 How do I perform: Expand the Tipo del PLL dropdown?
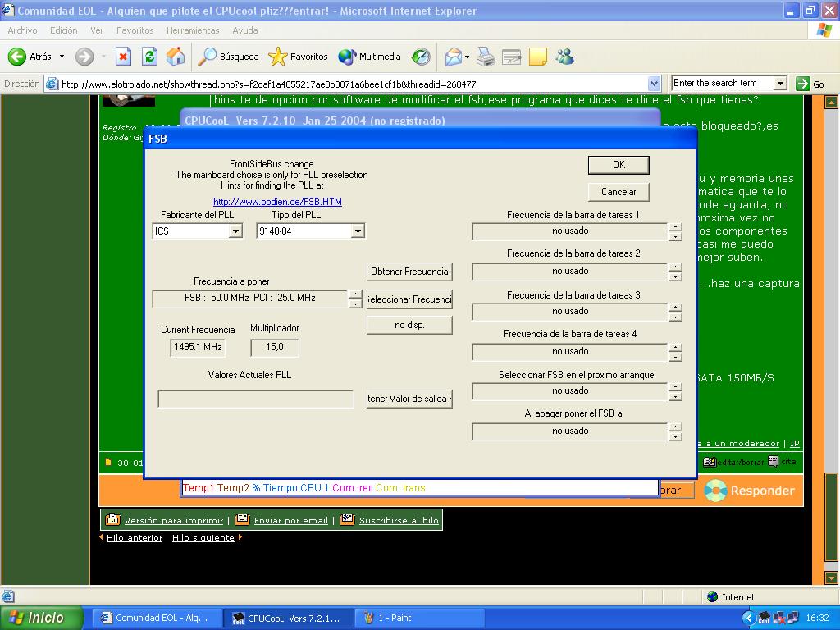[x=358, y=231]
